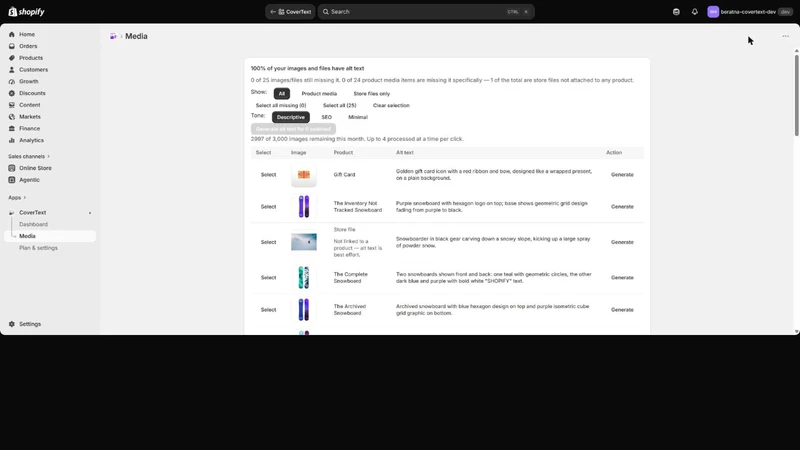Click the Analytics bar chart icon
800x450 pixels.
(x=12, y=140)
